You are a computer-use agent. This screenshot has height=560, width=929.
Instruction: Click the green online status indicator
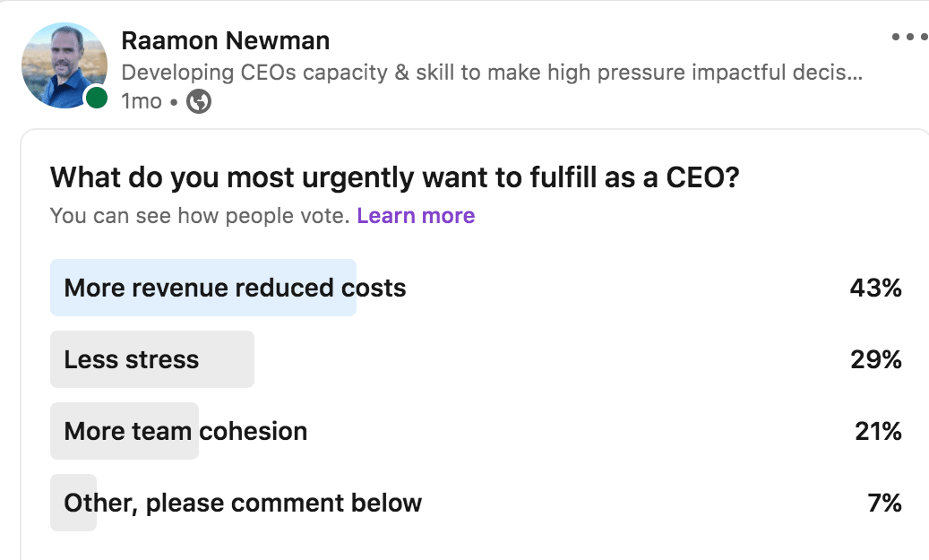[97, 98]
